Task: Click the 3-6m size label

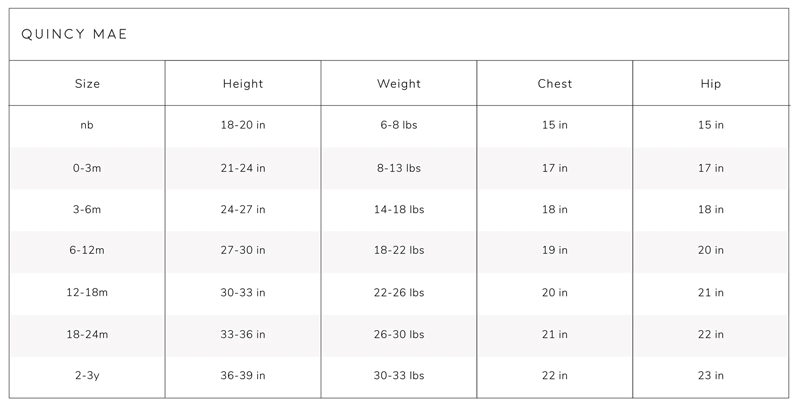Action: (x=87, y=210)
